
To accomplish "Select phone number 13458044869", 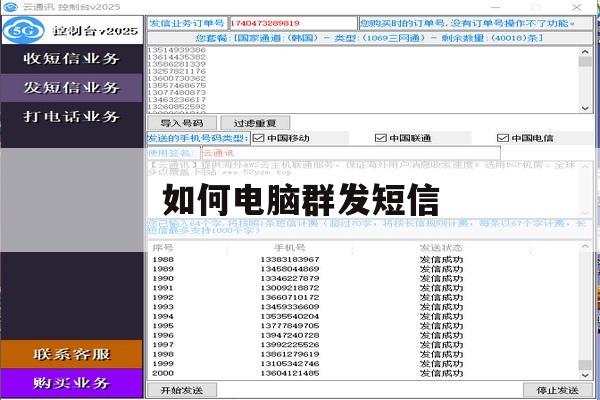I will pos(290,269).
